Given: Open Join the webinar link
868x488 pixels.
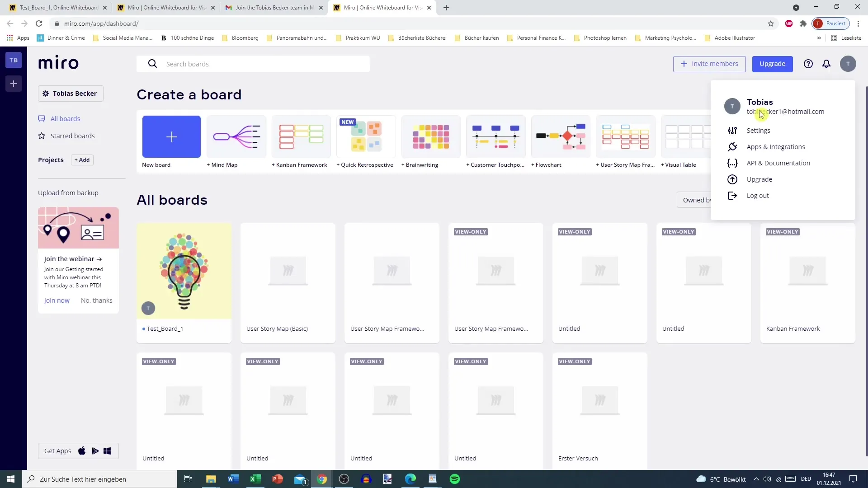Looking at the screenshot, I should tap(73, 259).
